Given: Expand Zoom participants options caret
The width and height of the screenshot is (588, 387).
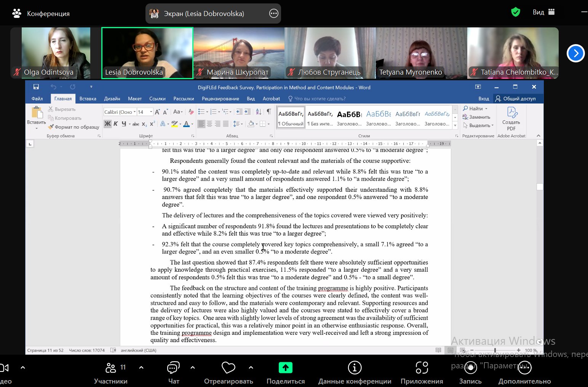Looking at the screenshot, I should coord(141,368).
